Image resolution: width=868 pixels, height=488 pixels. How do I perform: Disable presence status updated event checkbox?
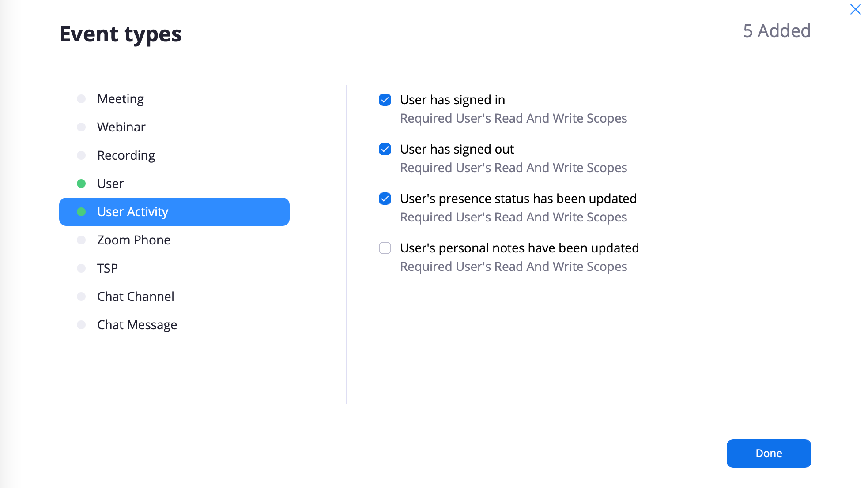click(385, 199)
